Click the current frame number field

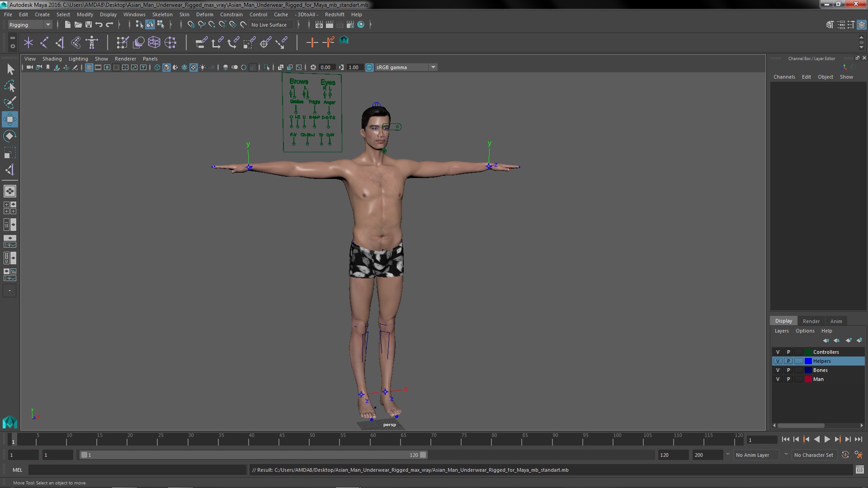point(761,440)
